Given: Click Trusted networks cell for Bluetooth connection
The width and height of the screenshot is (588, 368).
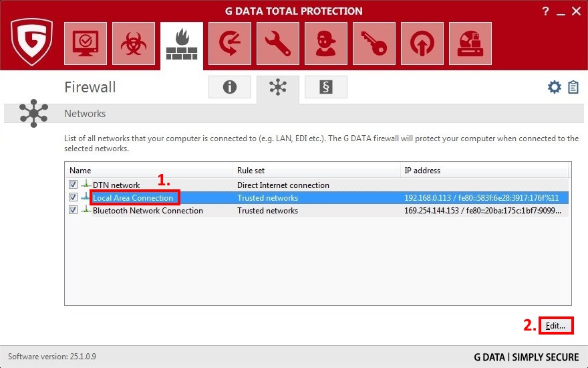Looking at the screenshot, I should [267, 211].
